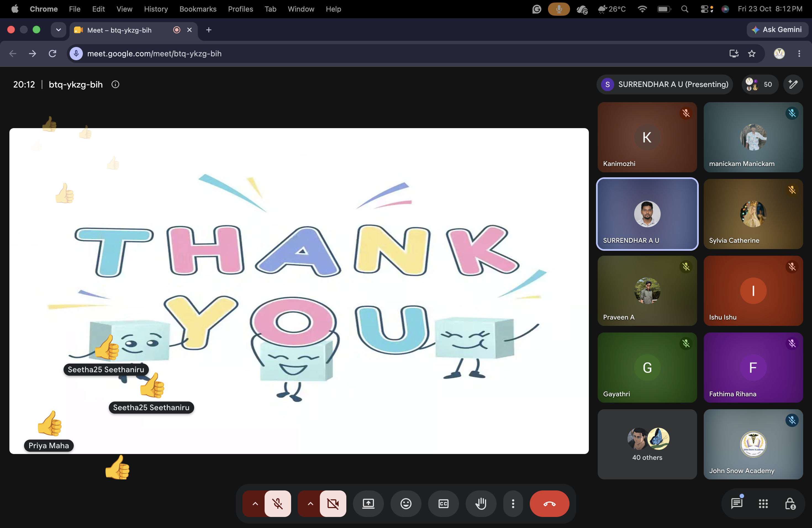Open the tab search dropdown arrow
The height and width of the screenshot is (528, 812).
(58, 30)
